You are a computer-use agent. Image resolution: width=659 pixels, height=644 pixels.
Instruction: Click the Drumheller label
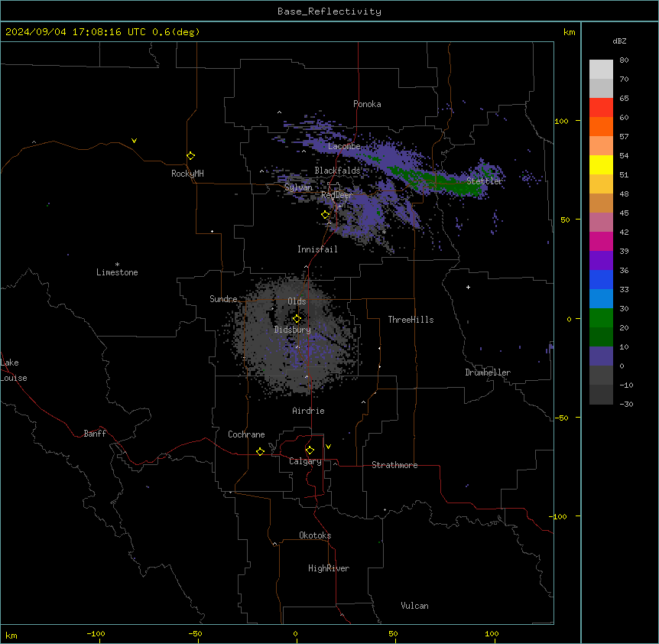click(x=488, y=372)
